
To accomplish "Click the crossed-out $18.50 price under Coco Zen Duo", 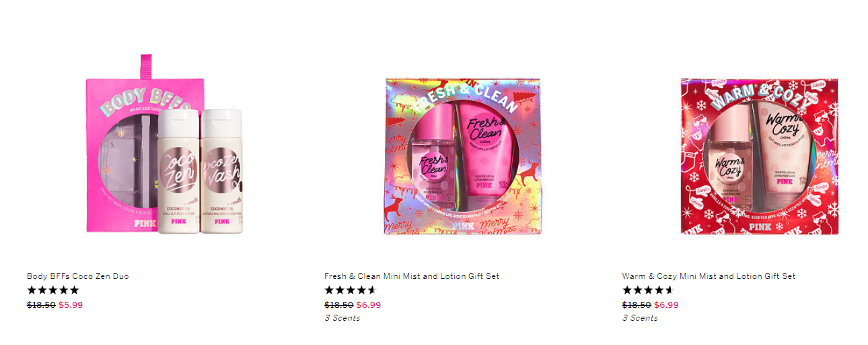I will coord(41,305).
